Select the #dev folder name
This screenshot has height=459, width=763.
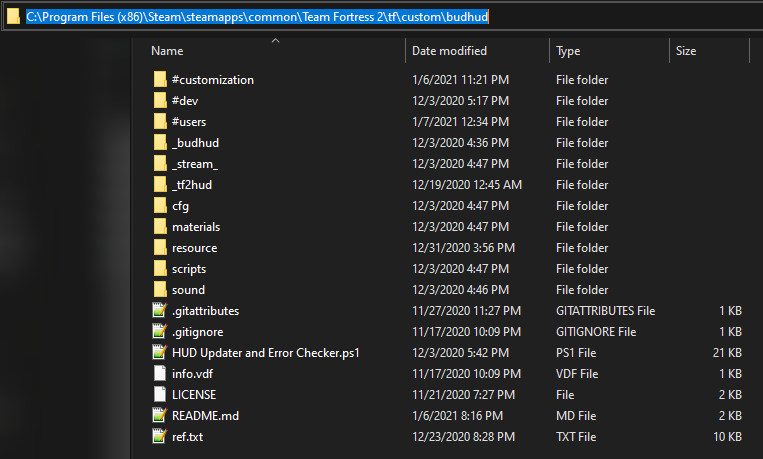pos(185,101)
